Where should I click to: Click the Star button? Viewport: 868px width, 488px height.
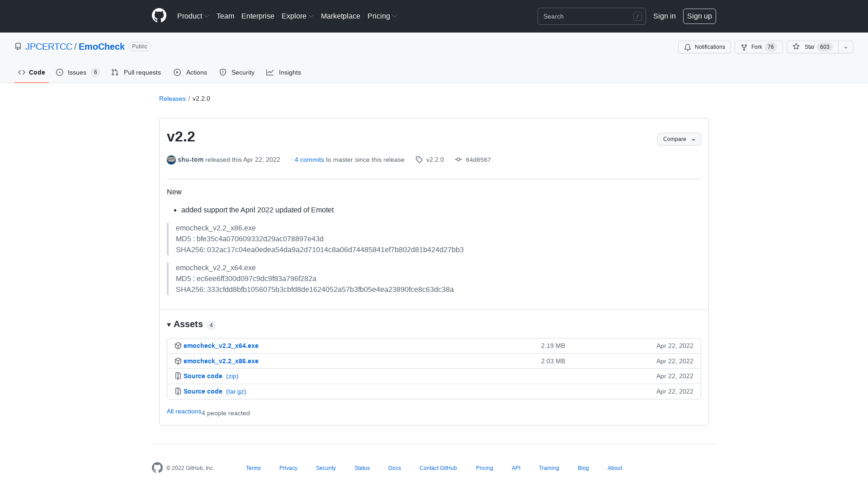(x=812, y=47)
